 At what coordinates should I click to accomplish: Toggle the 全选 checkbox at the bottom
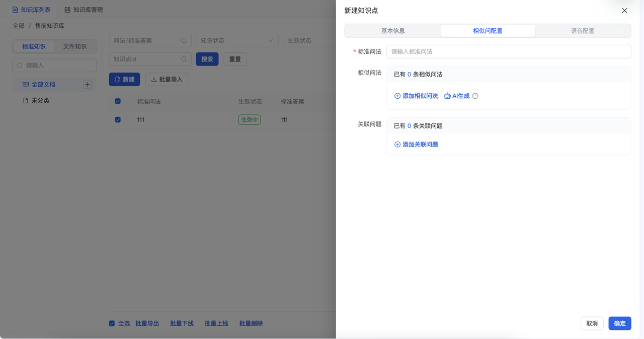coord(112,323)
